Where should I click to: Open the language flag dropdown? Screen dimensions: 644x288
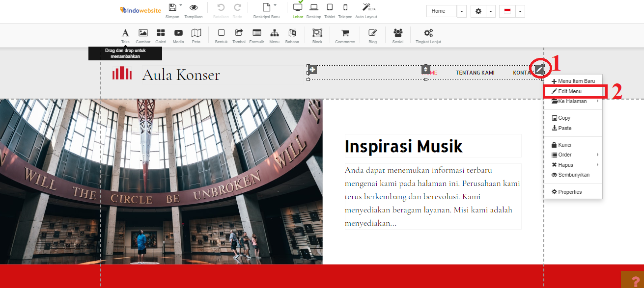pyautogui.click(x=519, y=11)
